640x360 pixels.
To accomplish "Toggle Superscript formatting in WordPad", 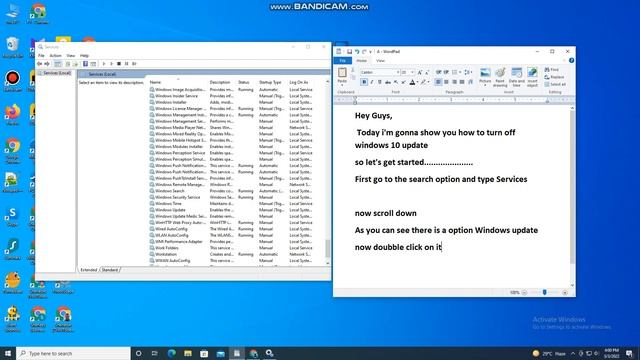I will click(x=403, y=82).
